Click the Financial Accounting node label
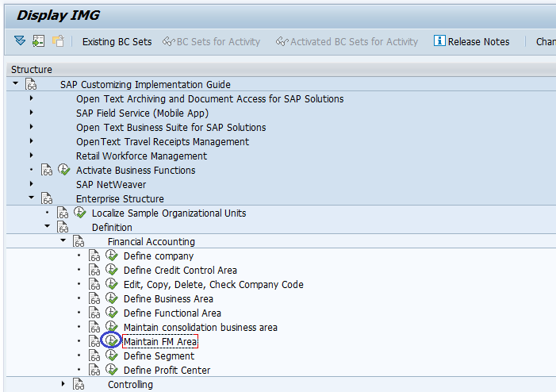This screenshot has height=392, width=556. 151,241
